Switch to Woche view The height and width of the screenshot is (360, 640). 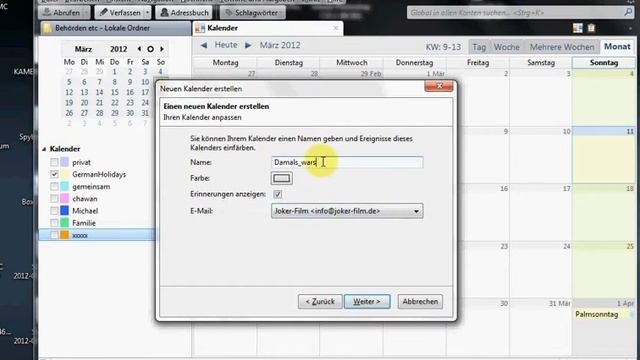tap(507, 47)
